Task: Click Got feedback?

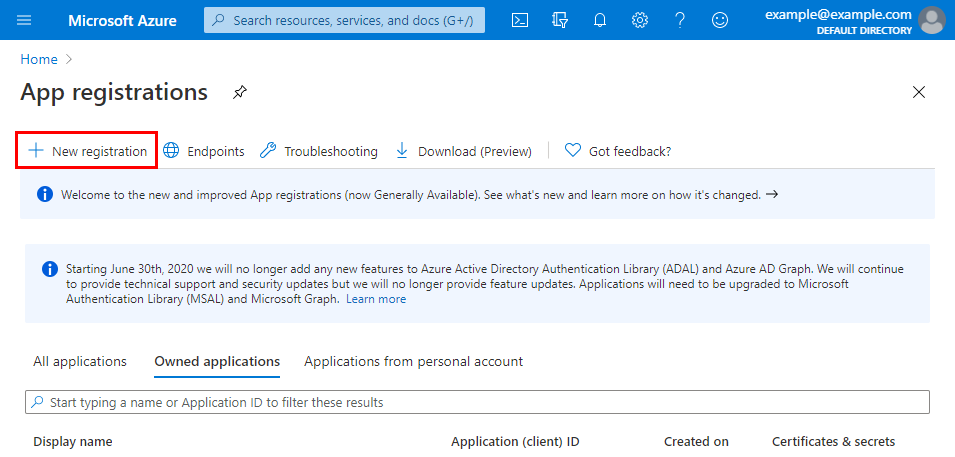Action: point(618,151)
